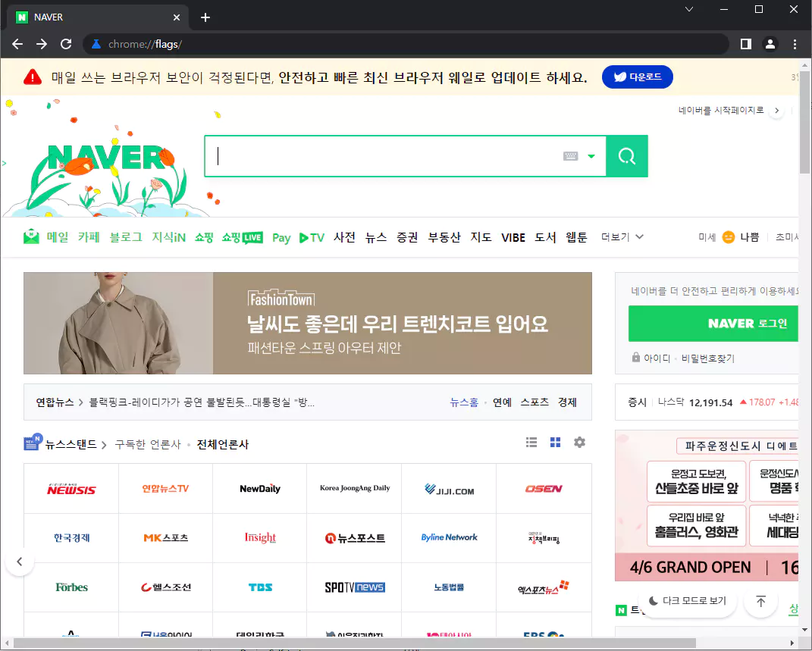Image resolution: width=812 pixels, height=651 pixels.
Task: Open the FashionTown trench coat banner
Action: (308, 324)
